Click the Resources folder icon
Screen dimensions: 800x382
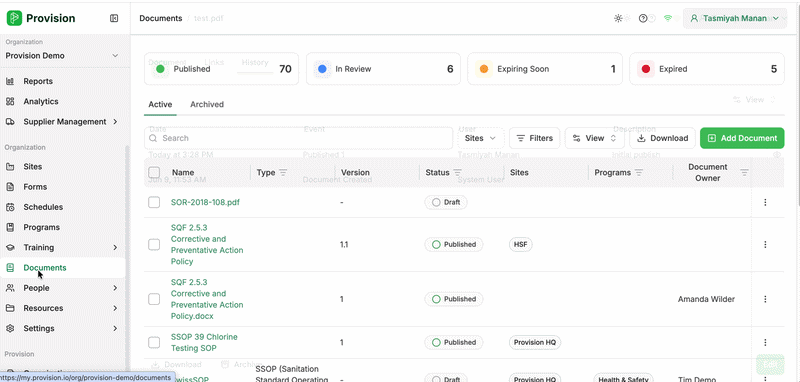[10, 308]
